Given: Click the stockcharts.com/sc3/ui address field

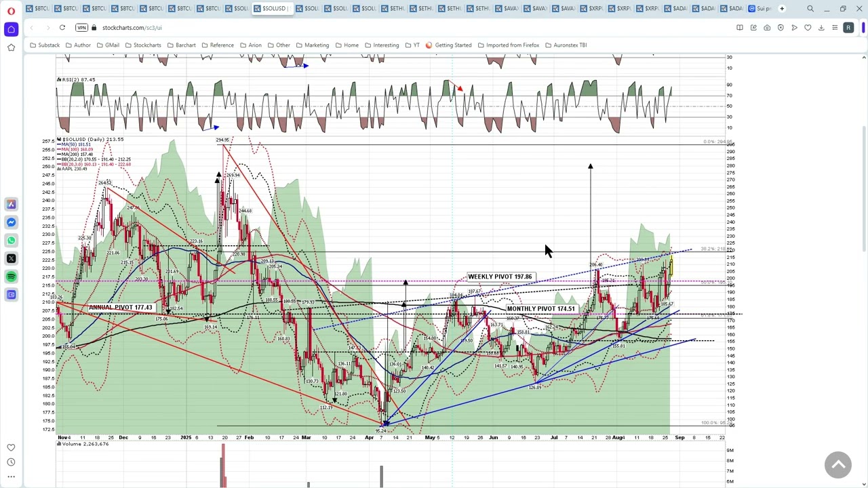Looking at the screenshot, I should (132, 28).
